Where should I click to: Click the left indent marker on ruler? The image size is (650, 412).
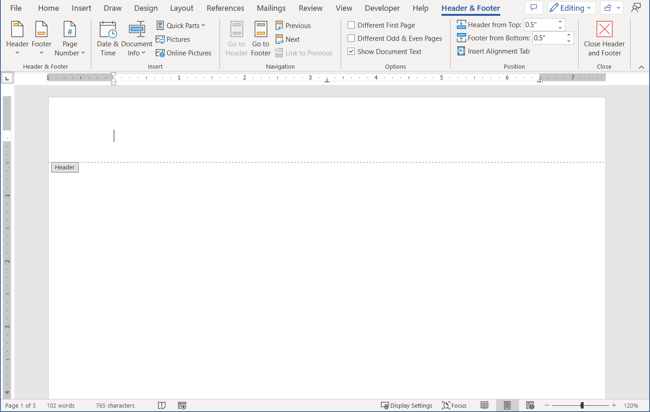click(114, 82)
